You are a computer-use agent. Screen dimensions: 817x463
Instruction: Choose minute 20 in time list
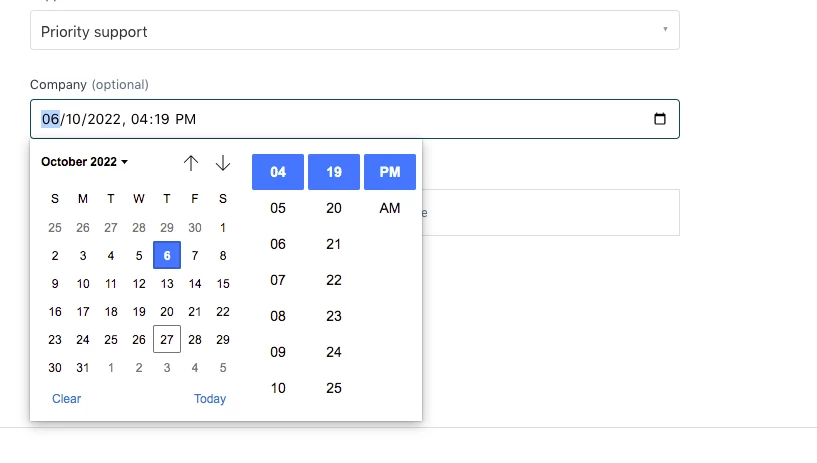coord(334,208)
